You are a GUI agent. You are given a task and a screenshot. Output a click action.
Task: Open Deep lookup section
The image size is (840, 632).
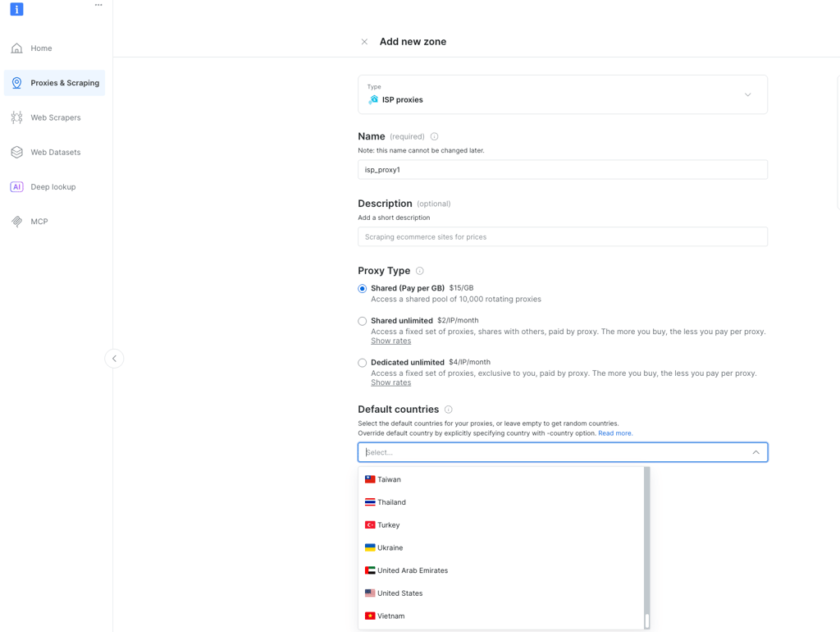coord(53,187)
